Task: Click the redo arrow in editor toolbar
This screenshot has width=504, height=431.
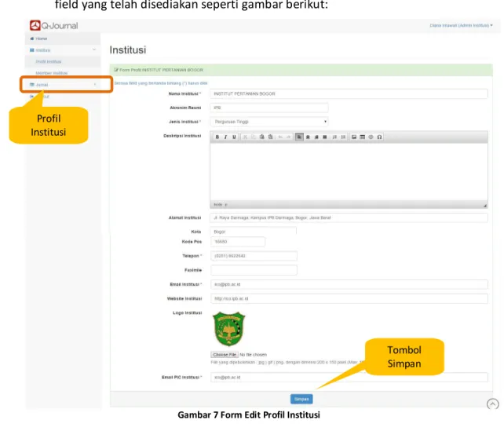Action: coord(289,137)
